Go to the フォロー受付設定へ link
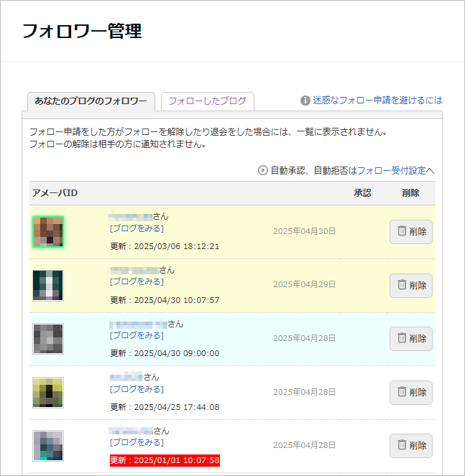Image resolution: width=465 pixels, height=476 pixels. (396, 171)
